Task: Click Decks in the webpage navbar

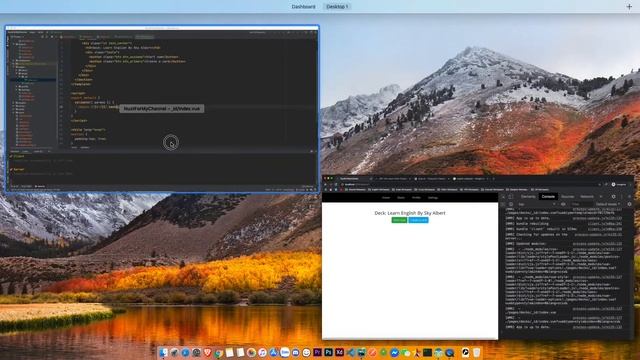Action: (401, 198)
